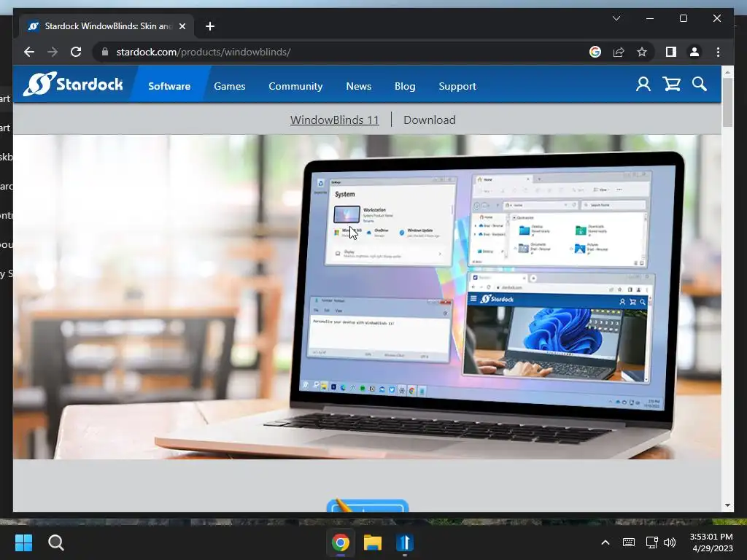The image size is (747, 560).
Task: Click the Stardock logo in the site header
Action: 73,85
